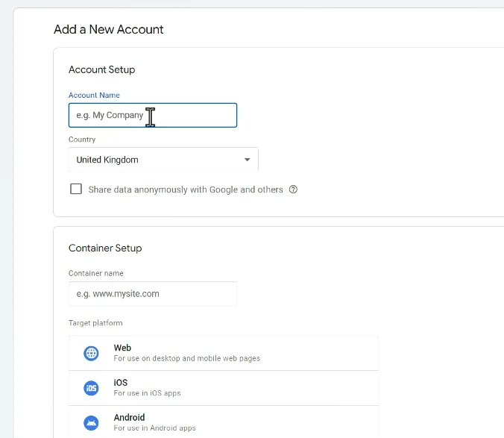Enable Share data anonymously checkbox
Screen dimensions: 504x438
(x=76, y=189)
